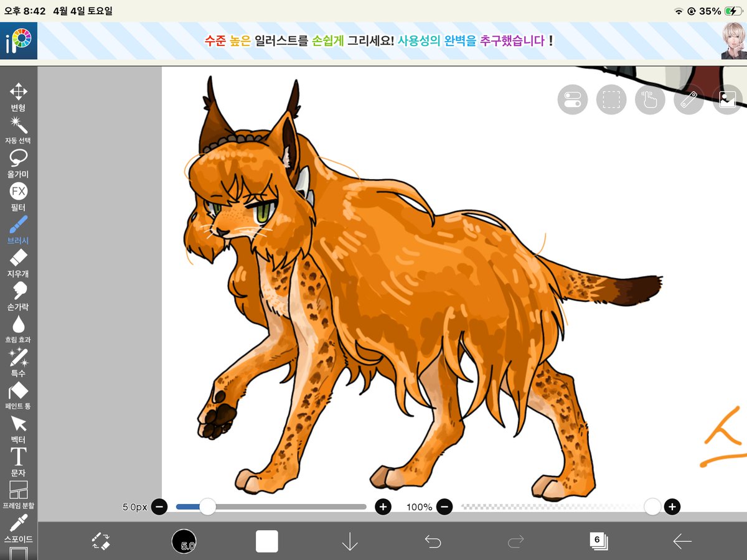Open the selection area dashed-square menu

[611, 100]
